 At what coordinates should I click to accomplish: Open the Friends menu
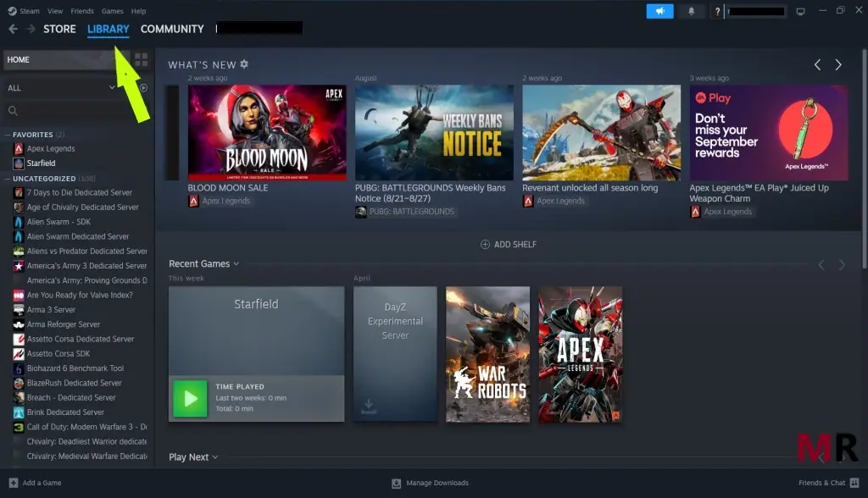click(82, 11)
